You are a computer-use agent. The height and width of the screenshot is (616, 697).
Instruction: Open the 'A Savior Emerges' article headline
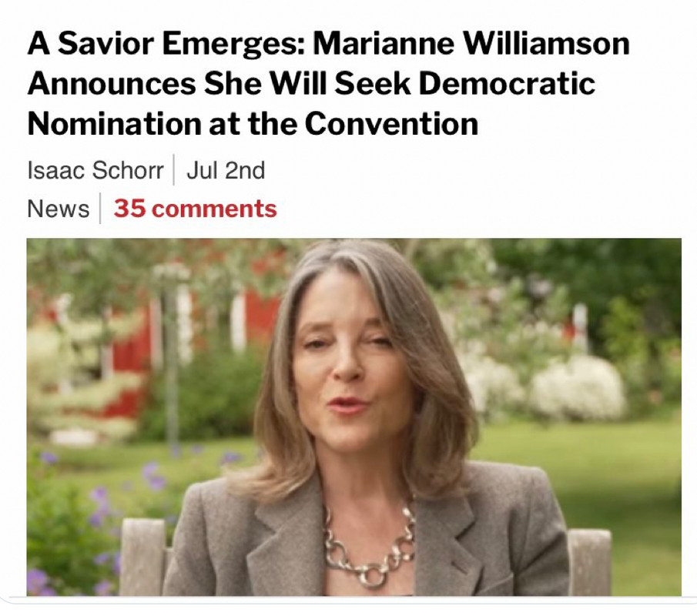[x=328, y=84]
